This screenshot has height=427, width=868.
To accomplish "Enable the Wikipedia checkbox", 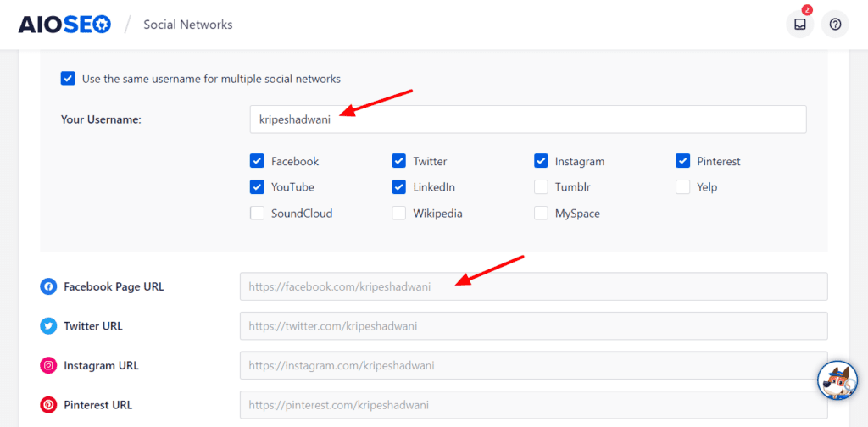I will [x=399, y=213].
